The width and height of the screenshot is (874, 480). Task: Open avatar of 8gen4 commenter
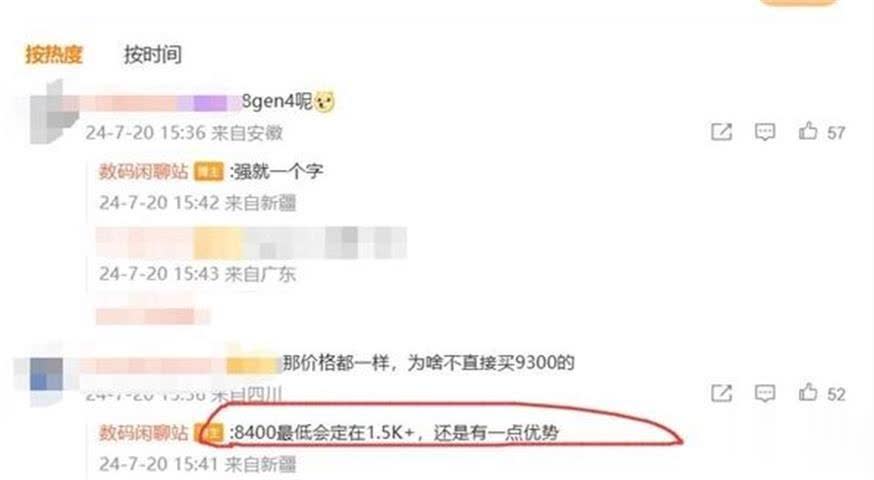54,111
